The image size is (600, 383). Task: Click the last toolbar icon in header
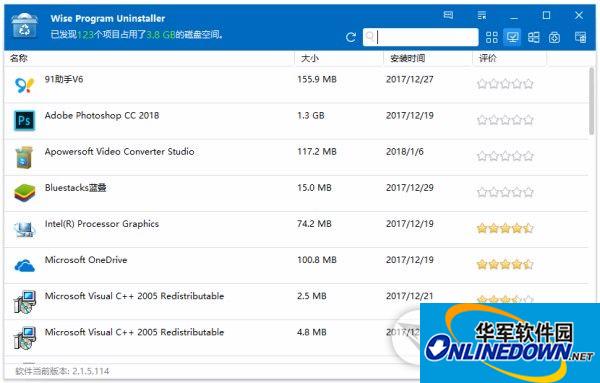click(x=580, y=37)
